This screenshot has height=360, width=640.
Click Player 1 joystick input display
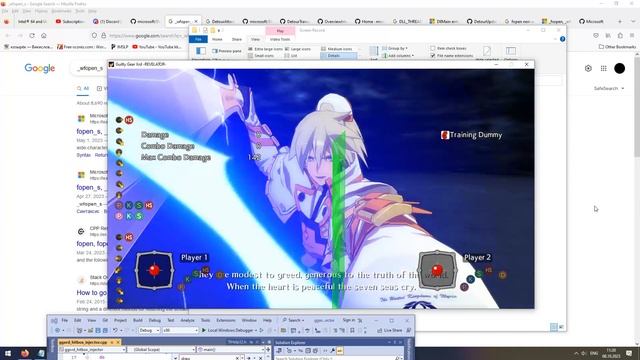click(x=154, y=270)
